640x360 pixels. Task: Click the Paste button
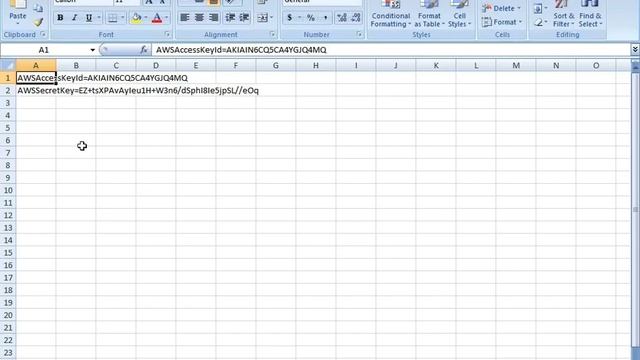tap(18, 11)
